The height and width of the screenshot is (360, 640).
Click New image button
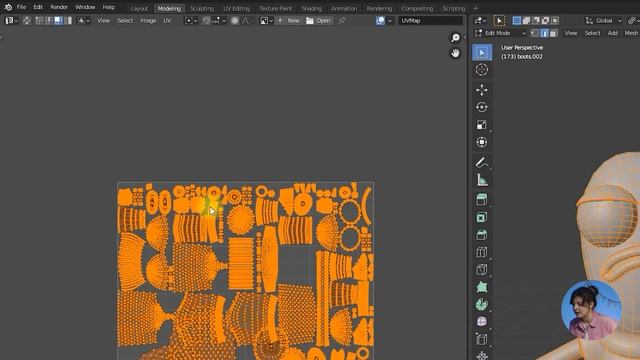[x=289, y=20]
